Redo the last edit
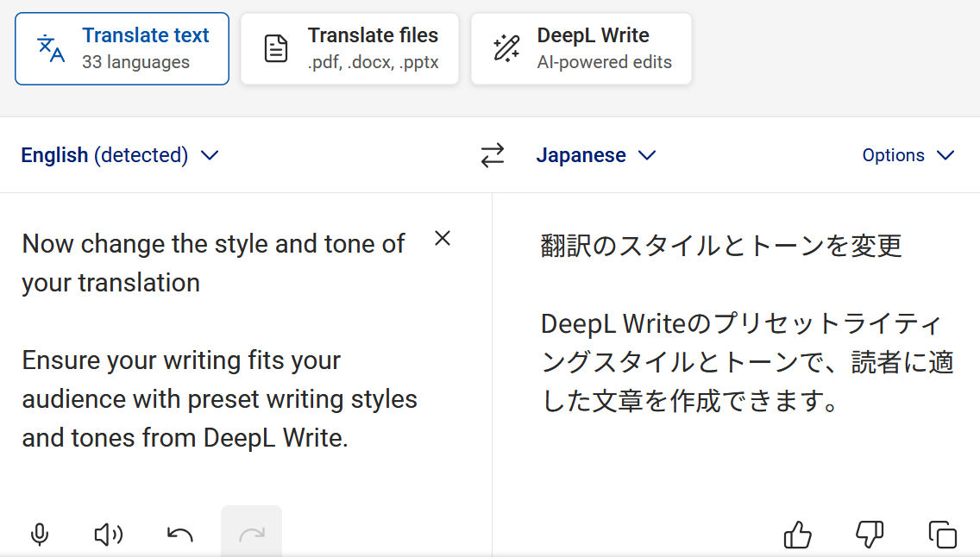 [x=251, y=534]
